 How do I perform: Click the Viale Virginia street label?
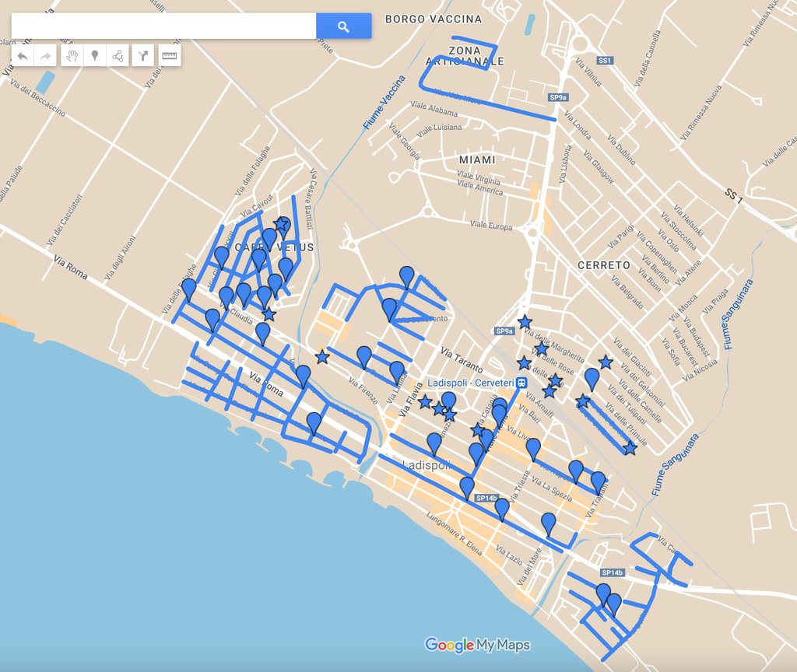coord(479,177)
